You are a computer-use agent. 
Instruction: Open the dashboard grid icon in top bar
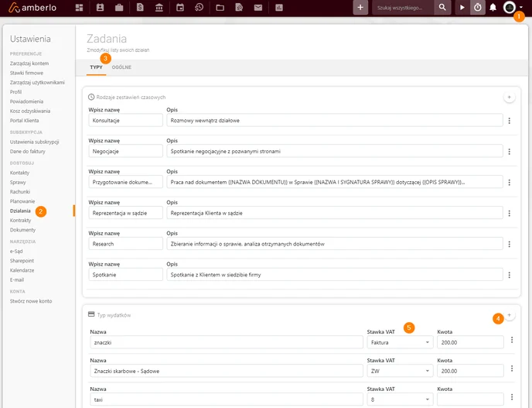79,8
